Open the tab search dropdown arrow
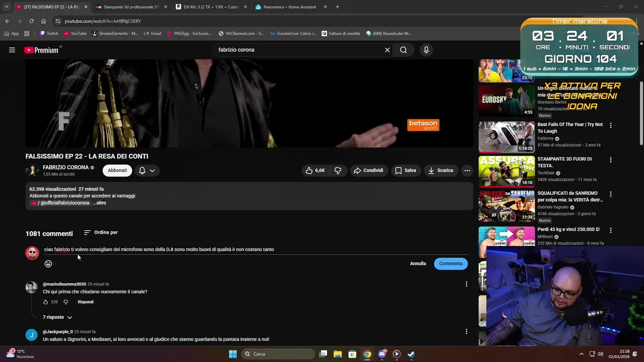644x362 pixels. (7, 7)
